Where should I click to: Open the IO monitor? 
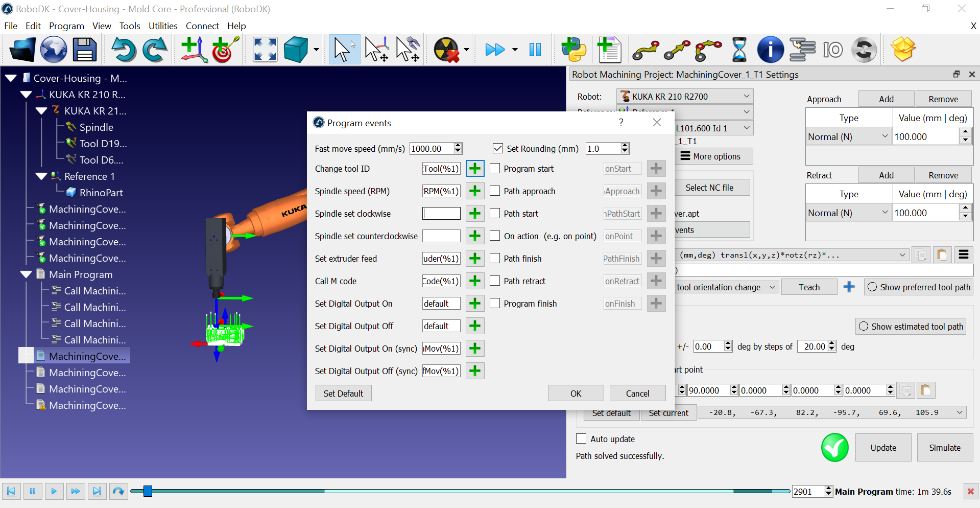[x=833, y=50]
